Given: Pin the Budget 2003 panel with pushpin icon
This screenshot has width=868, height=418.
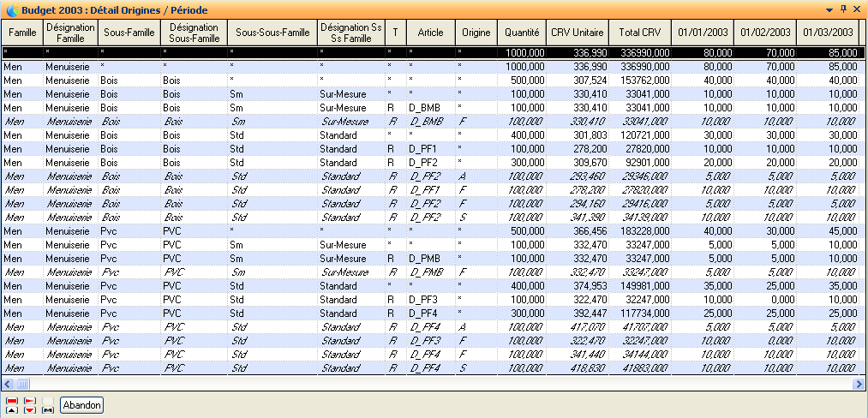Looking at the screenshot, I should tap(843, 9).
